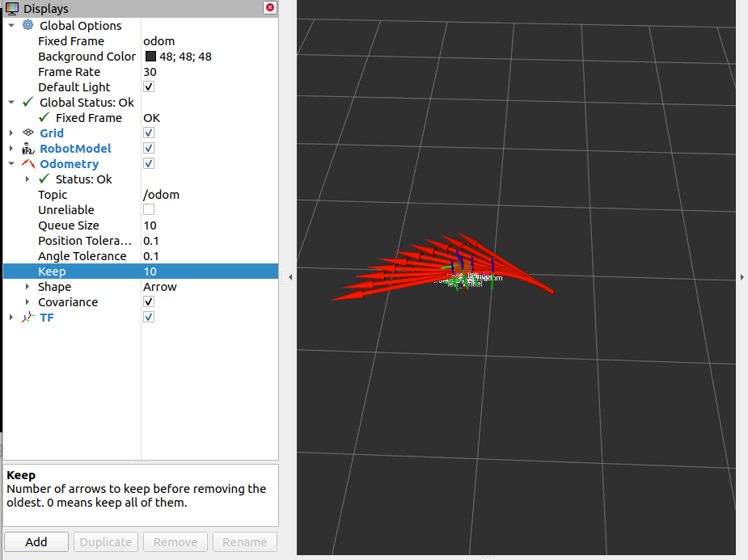
Task: Select the 'Queue Size' property label
Action: [69, 225]
